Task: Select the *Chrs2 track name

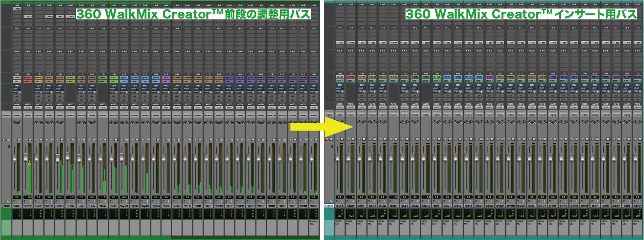Action: (59, 206)
